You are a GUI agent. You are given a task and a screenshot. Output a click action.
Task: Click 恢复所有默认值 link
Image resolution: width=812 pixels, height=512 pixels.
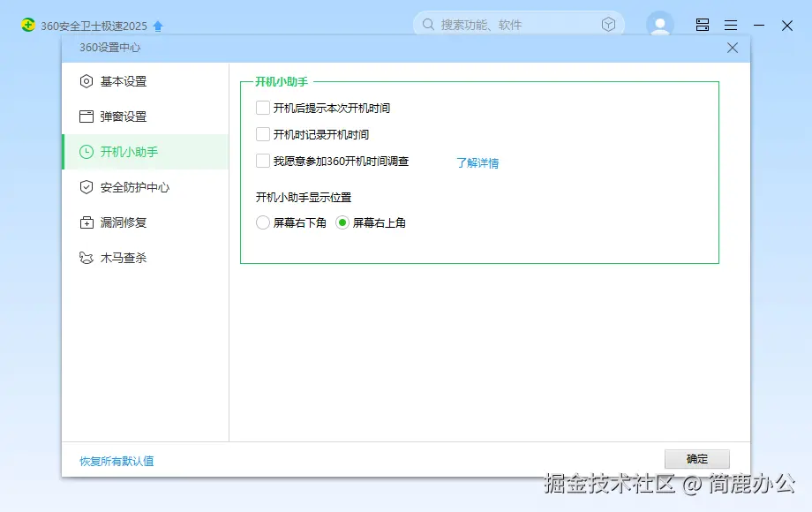tap(117, 461)
